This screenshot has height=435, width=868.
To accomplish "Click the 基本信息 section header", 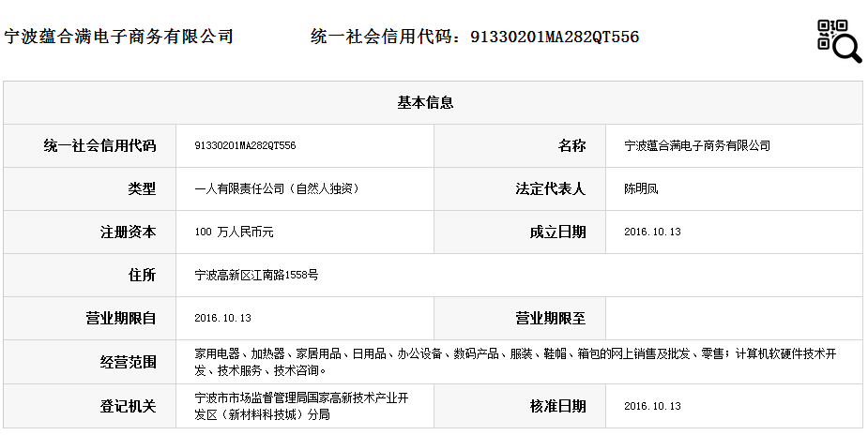I will coord(425,103).
